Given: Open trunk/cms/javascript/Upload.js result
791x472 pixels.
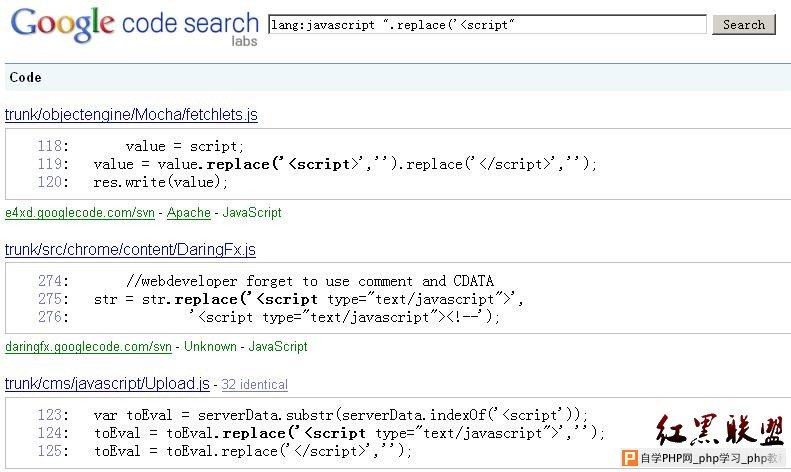Looking at the screenshot, I should (107, 384).
